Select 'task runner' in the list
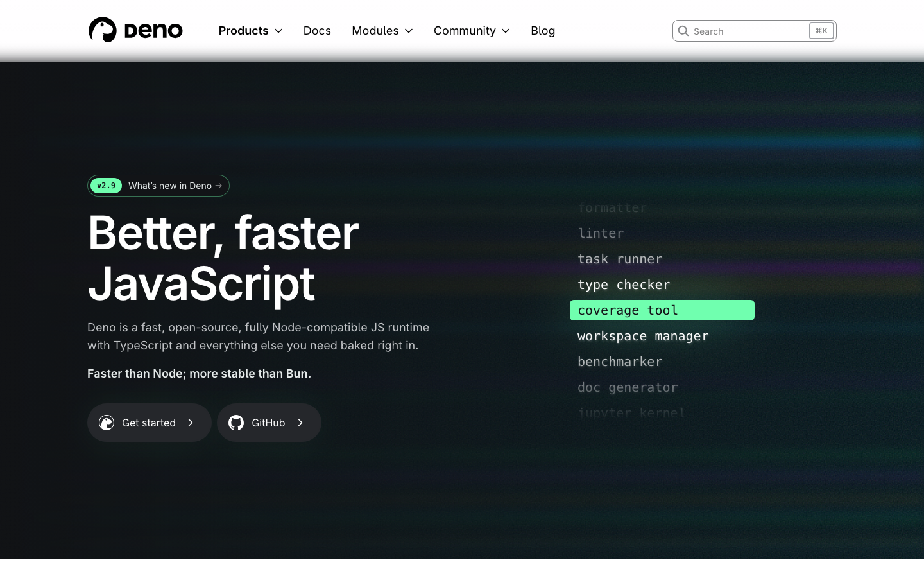This screenshot has width=924, height=578. pyautogui.click(x=620, y=259)
